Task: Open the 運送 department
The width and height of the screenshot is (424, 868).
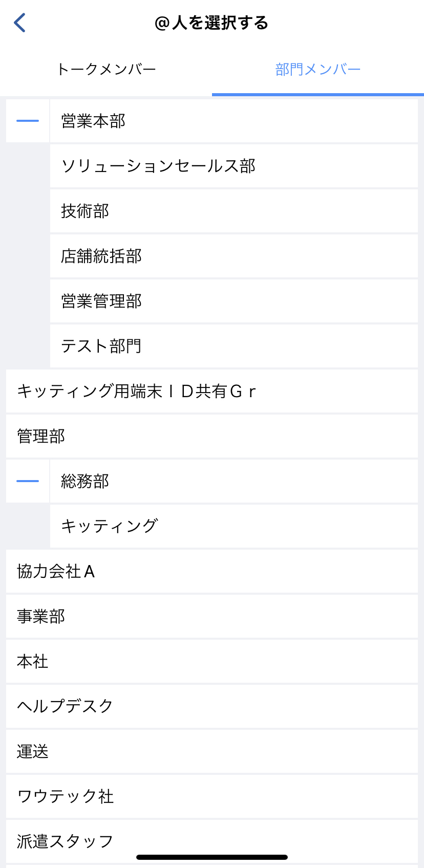Action: 212,751
